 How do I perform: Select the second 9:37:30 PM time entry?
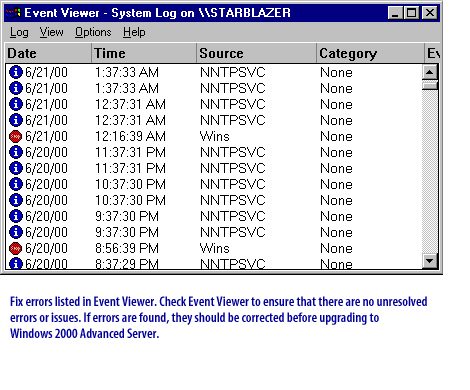pyautogui.click(x=127, y=232)
